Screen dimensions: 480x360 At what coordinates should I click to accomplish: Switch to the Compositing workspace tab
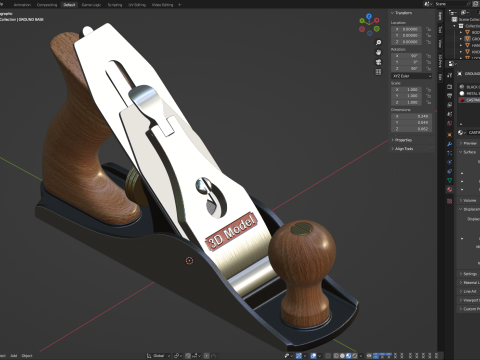47,5
